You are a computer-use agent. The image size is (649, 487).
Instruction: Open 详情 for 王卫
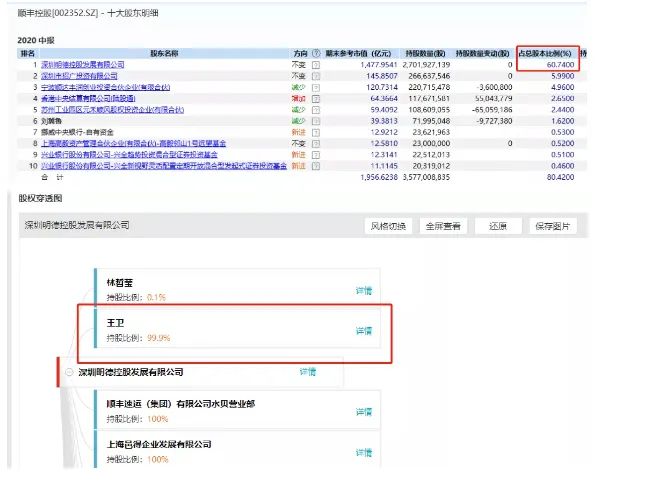tap(364, 331)
